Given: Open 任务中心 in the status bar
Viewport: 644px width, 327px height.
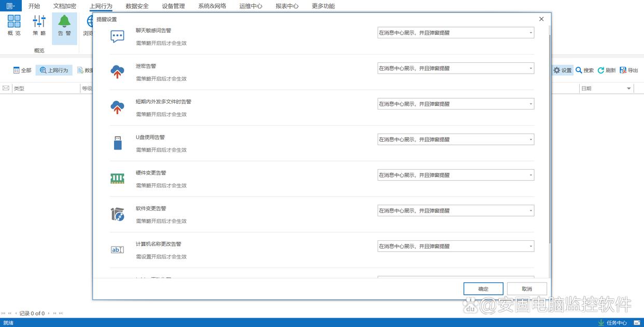Looking at the screenshot, I should tap(612, 323).
